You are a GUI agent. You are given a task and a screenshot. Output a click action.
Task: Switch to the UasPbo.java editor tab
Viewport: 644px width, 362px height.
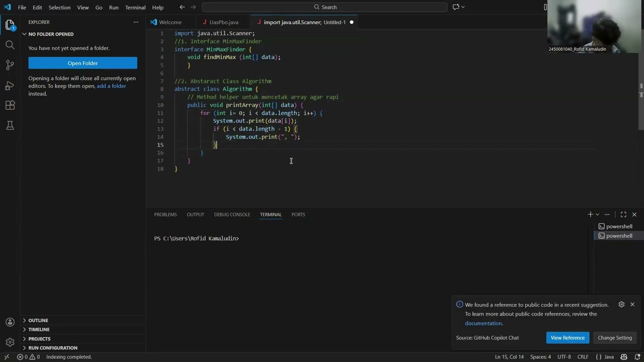coord(223,22)
